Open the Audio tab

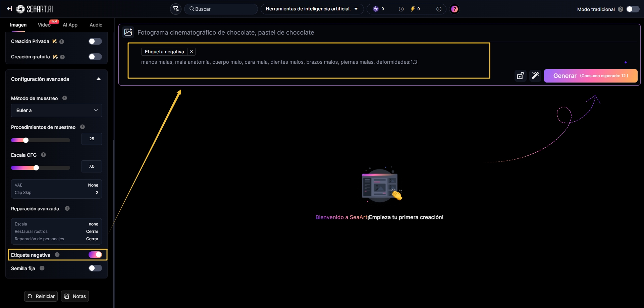coord(96,25)
